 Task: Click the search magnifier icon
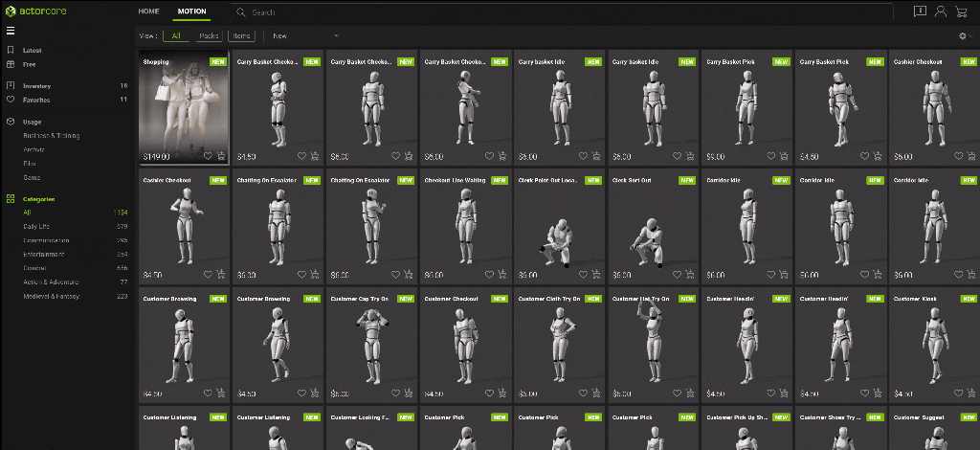click(241, 12)
